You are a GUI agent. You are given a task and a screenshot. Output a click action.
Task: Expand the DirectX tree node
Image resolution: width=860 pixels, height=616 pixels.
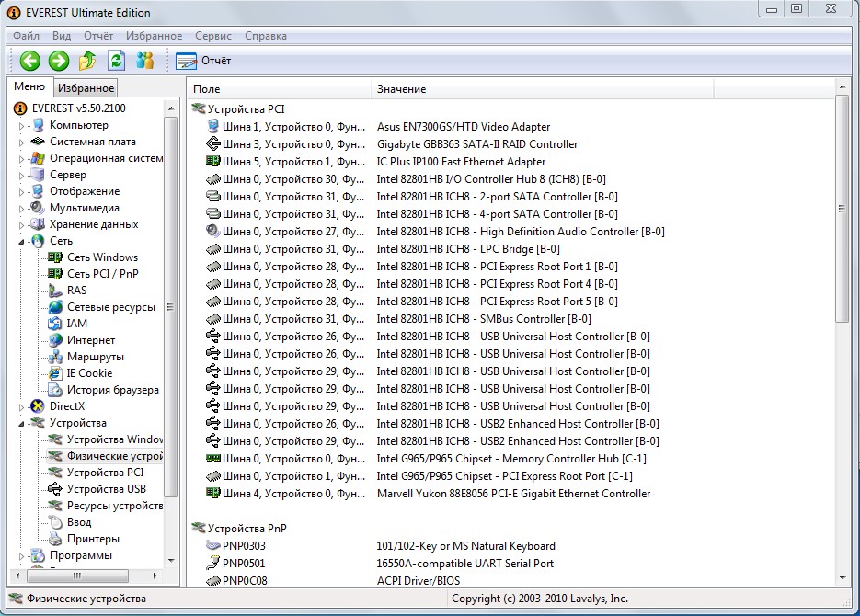tap(21, 407)
